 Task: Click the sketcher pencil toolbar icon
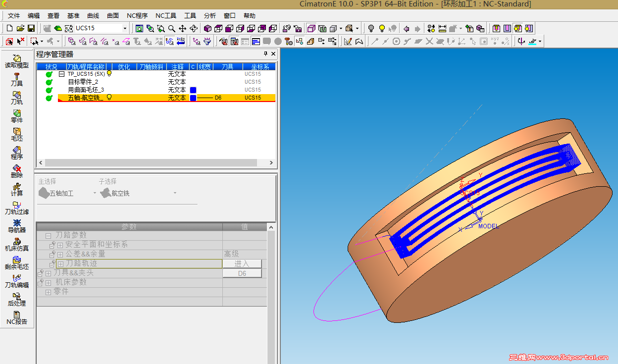[x=348, y=41]
